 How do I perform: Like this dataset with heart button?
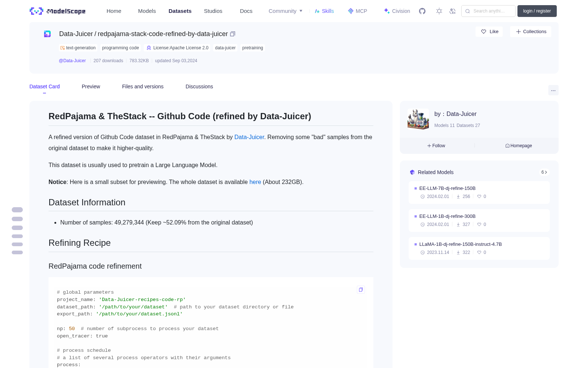click(x=489, y=32)
